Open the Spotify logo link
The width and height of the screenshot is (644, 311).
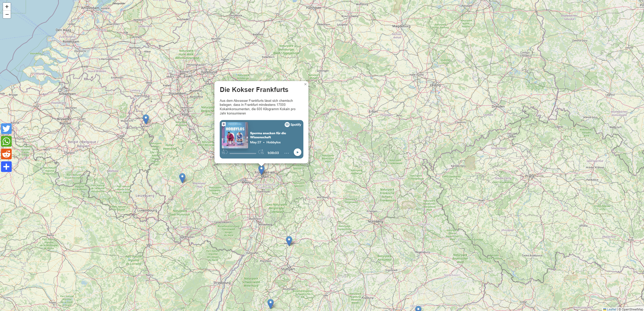click(x=293, y=125)
